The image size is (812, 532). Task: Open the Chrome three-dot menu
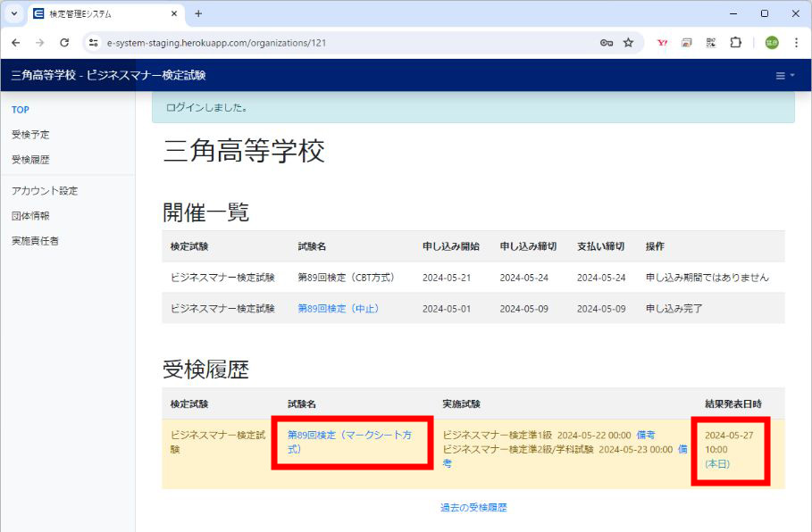click(x=796, y=43)
